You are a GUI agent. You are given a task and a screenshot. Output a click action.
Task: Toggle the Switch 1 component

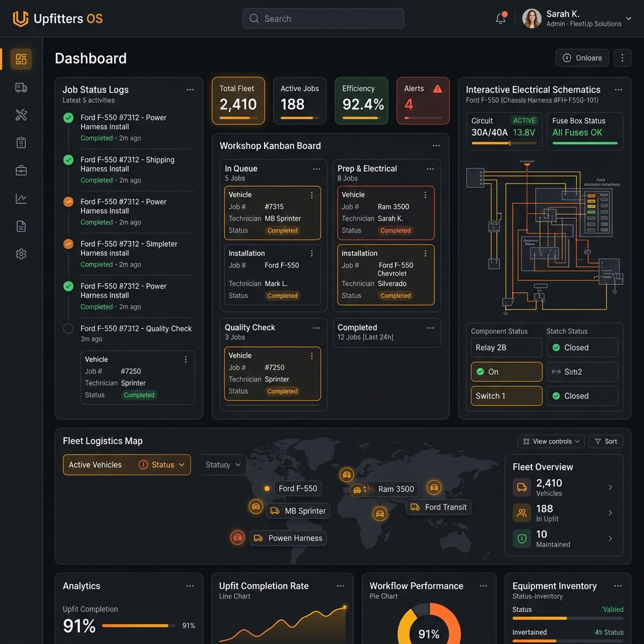(x=506, y=396)
